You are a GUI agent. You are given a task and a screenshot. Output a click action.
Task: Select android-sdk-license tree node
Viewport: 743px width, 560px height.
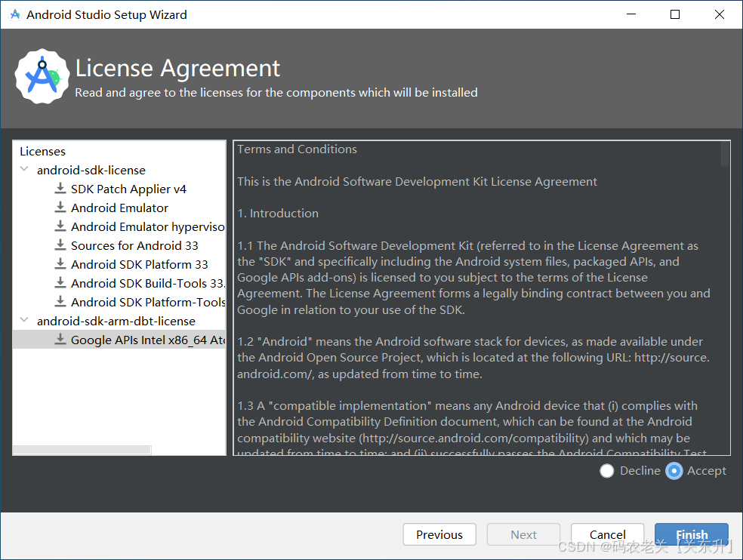tap(91, 170)
